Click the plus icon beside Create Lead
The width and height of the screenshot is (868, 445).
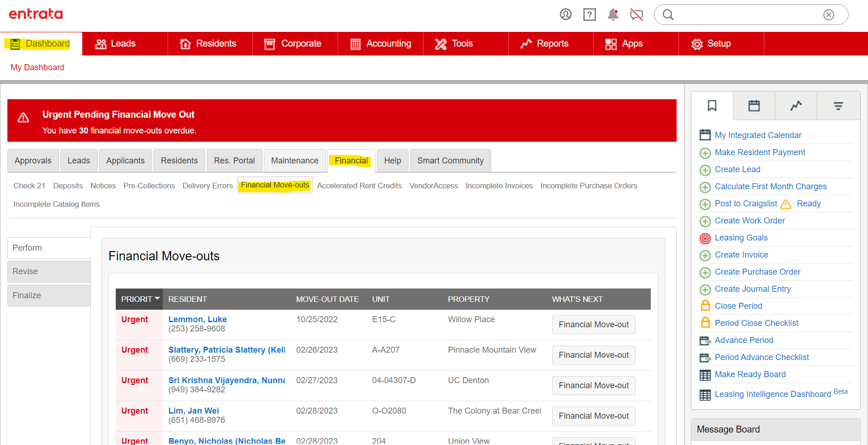point(705,170)
